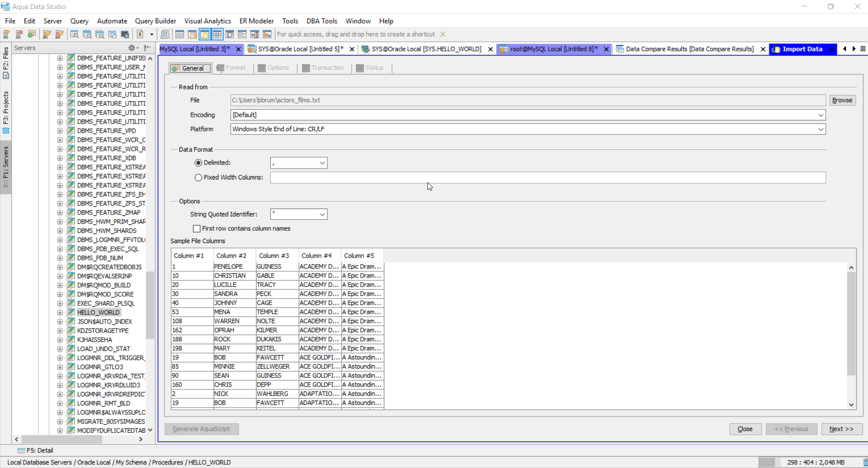Enable First row contains column names
Image resolution: width=868 pixels, height=468 pixels.
pos(197,229)
